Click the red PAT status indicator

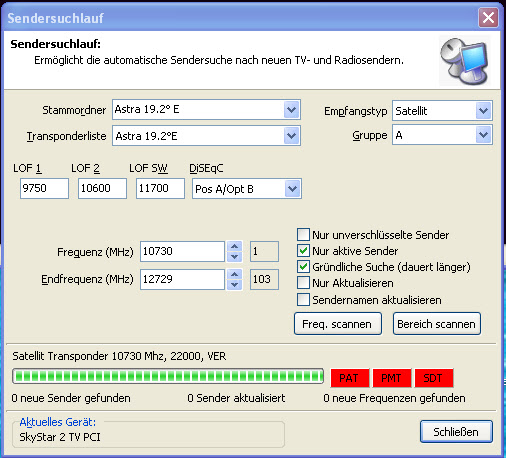click(350, 378)
